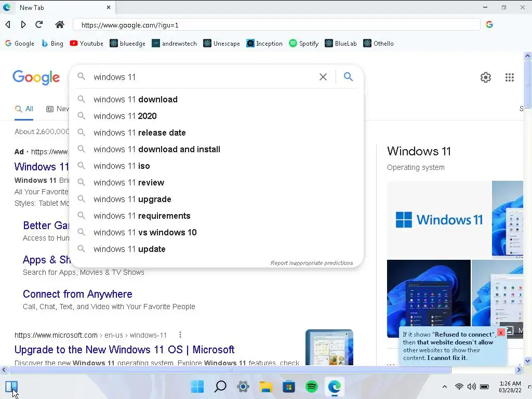Image resolution: width=532 pixels, height=399 pixels.
Task: Open Apps & Shows ad sitelink
Action: coord(47,260)
